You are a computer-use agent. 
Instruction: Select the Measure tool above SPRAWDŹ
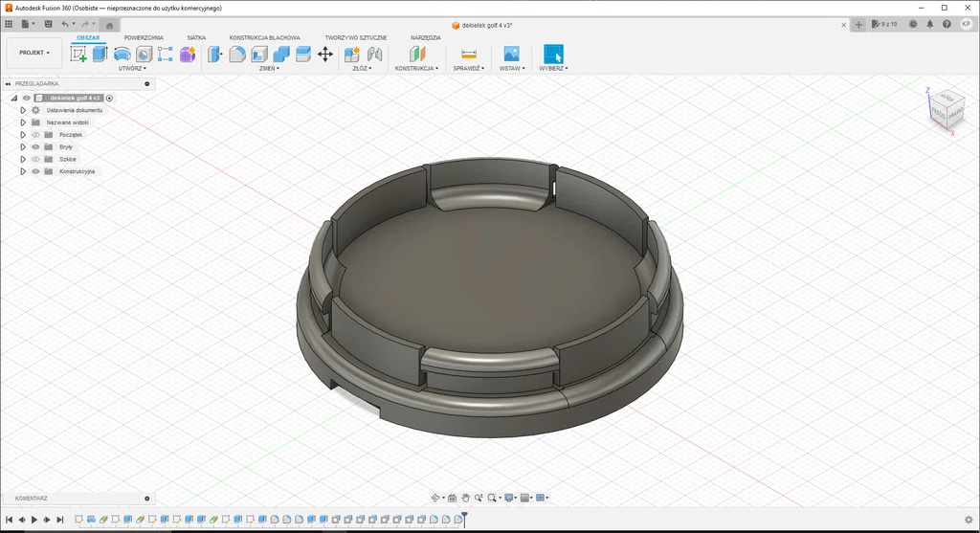[x=468, y=55]
